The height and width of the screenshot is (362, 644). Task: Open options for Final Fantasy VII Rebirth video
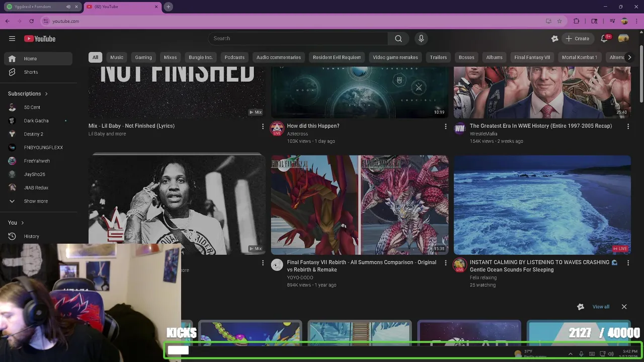(x=445, y=262)
